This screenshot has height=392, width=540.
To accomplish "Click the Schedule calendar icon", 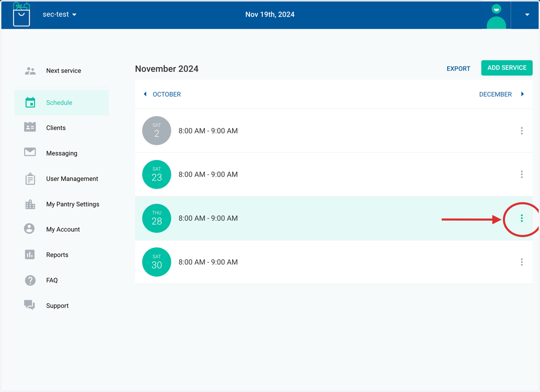I will coord(30,102).
